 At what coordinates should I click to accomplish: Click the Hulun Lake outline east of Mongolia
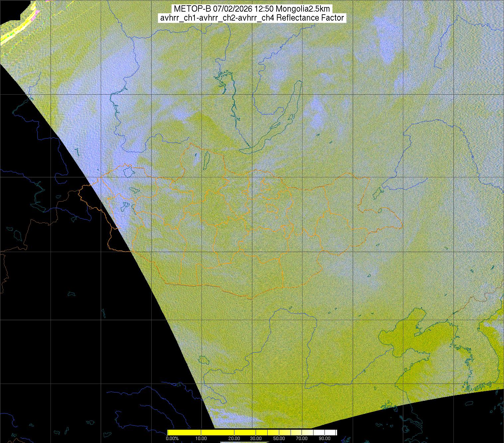tap(377, 193)
